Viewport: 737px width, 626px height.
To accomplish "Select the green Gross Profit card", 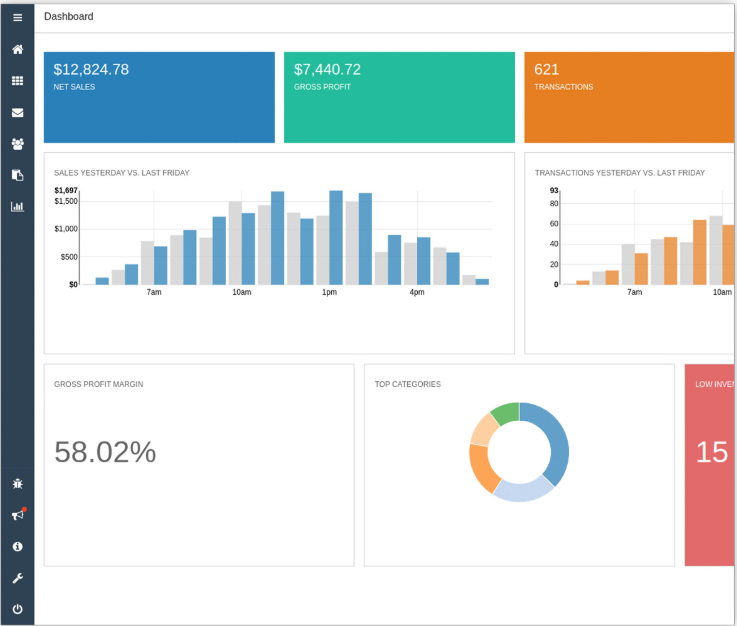I will click(x=399, y=97).
